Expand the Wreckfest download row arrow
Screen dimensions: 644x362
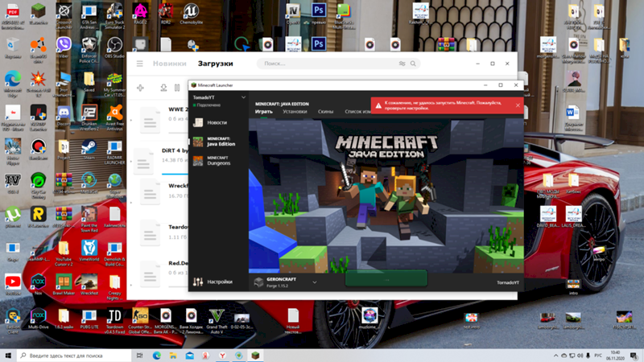point(131,203)
